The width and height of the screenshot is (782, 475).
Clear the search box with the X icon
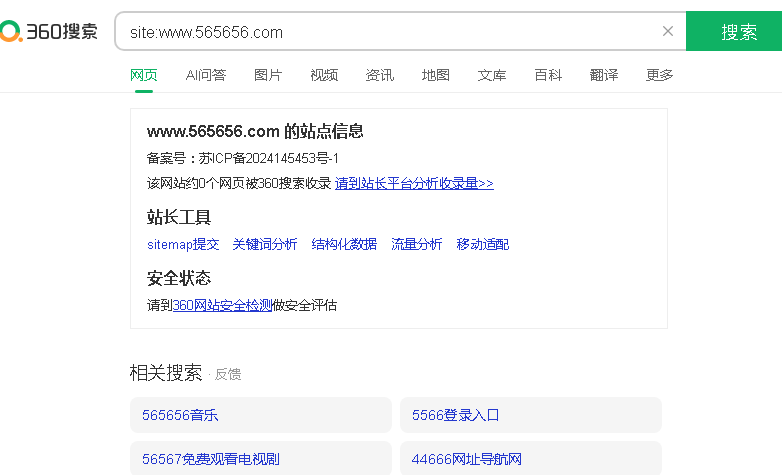(668, 31)
